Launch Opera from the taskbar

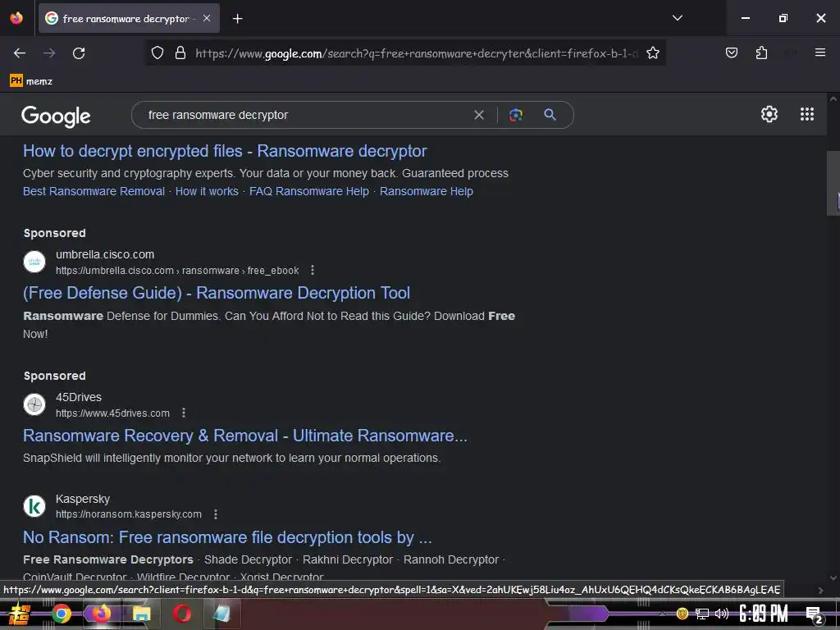coord(181,614)
